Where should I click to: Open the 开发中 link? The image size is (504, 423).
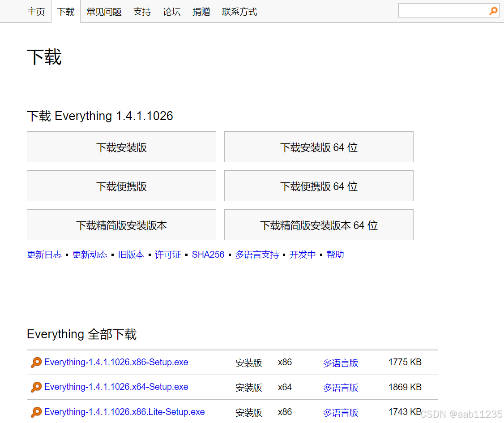click(x=303, y=255)
